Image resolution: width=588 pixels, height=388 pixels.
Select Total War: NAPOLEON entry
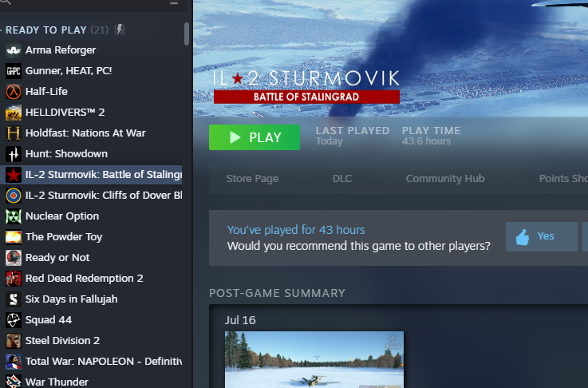[91, 362]
